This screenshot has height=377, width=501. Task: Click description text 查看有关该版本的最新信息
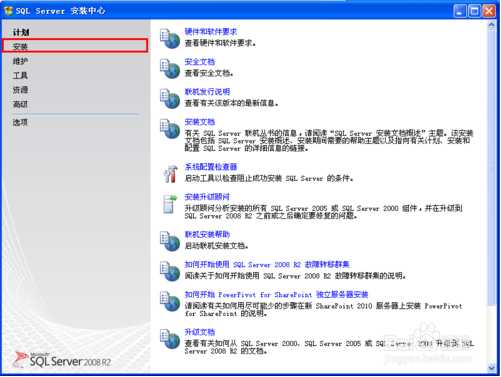[x=231, y=103]
